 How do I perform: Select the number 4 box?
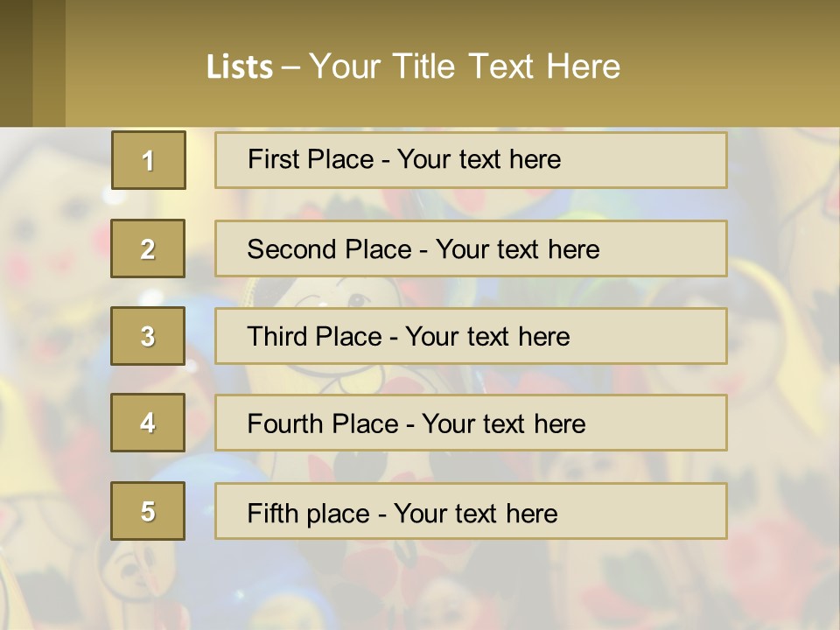coord(148,423)
